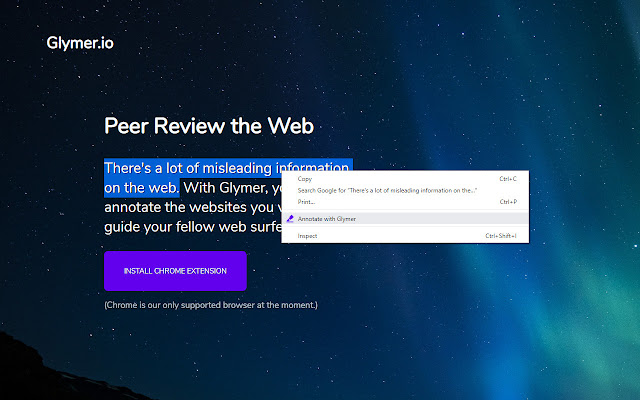Screen dimensions: 640x400
Task: Click the Install Chrome Extension button
Action: 175,271
